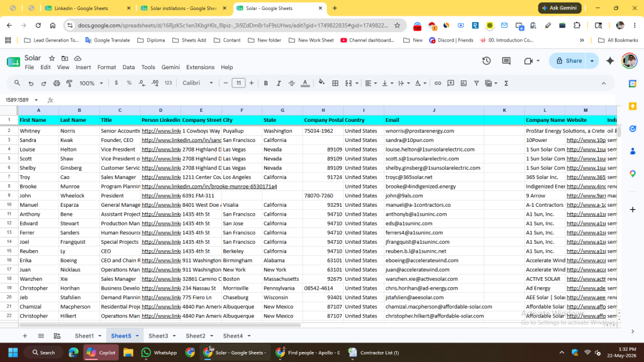644x362 pixels.
Task: Open Gemini sparkle in Sheets header
Action: pos(610,61)
